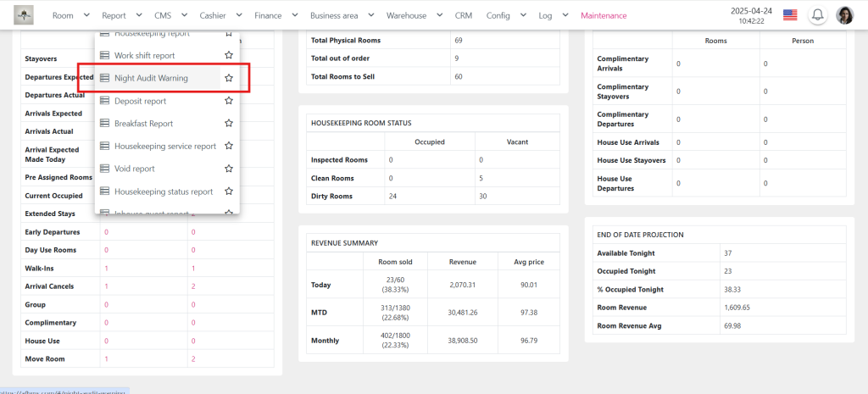
Task: Go to the Maintenance page
Action: click(604, 15)
